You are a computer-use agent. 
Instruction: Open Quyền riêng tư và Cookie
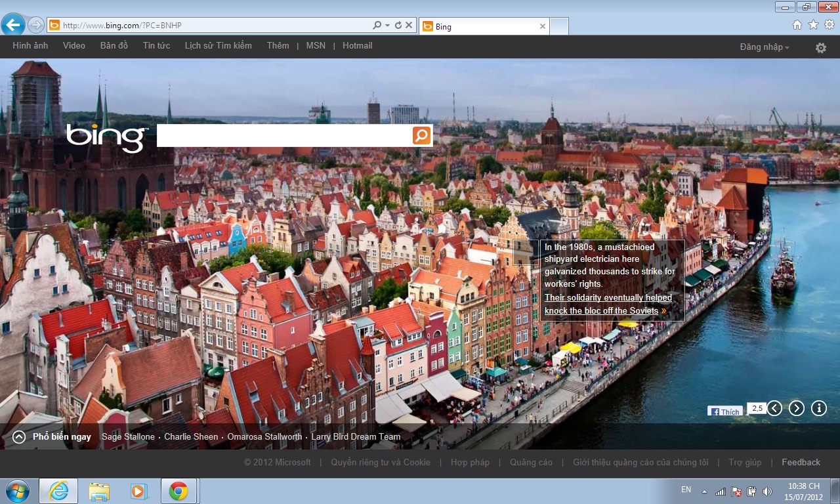tap(381, 463)
